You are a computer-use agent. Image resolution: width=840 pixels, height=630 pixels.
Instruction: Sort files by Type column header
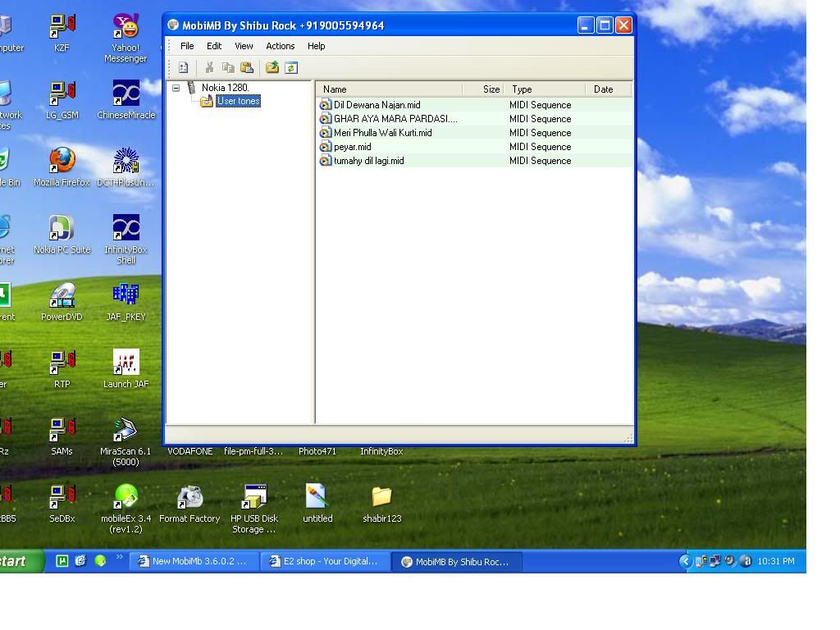545,89
